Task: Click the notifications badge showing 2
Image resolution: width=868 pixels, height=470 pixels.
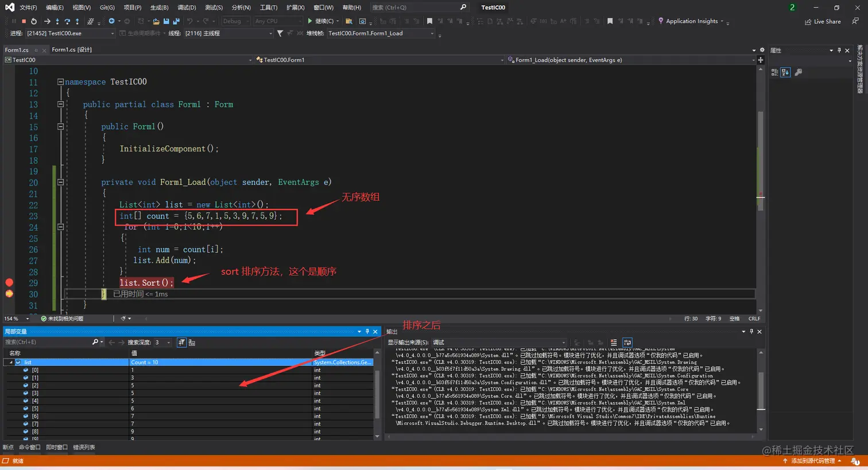Action: (792, 7)
